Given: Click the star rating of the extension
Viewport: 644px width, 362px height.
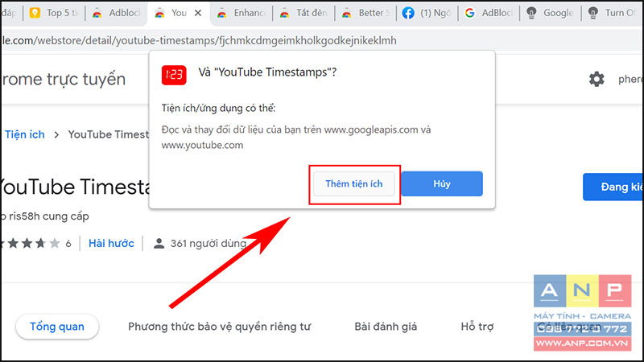Looking at the screenshot, I should click(x=31, y=244).
